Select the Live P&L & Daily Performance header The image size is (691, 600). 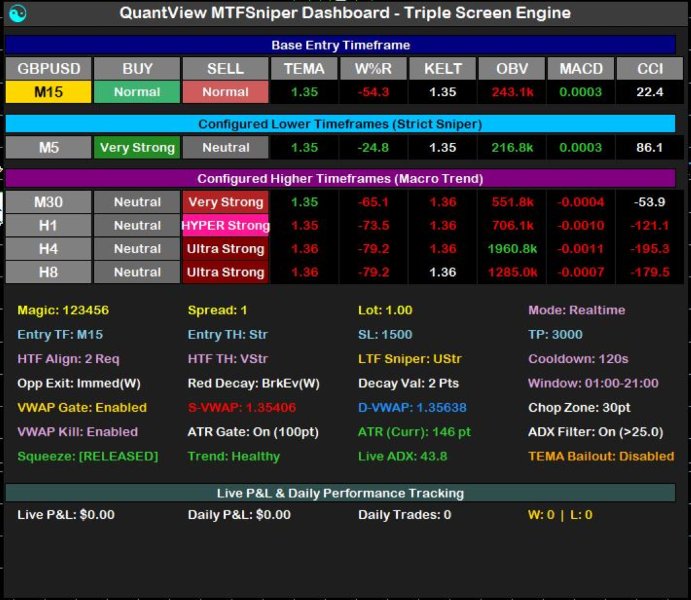click(340, 493)
